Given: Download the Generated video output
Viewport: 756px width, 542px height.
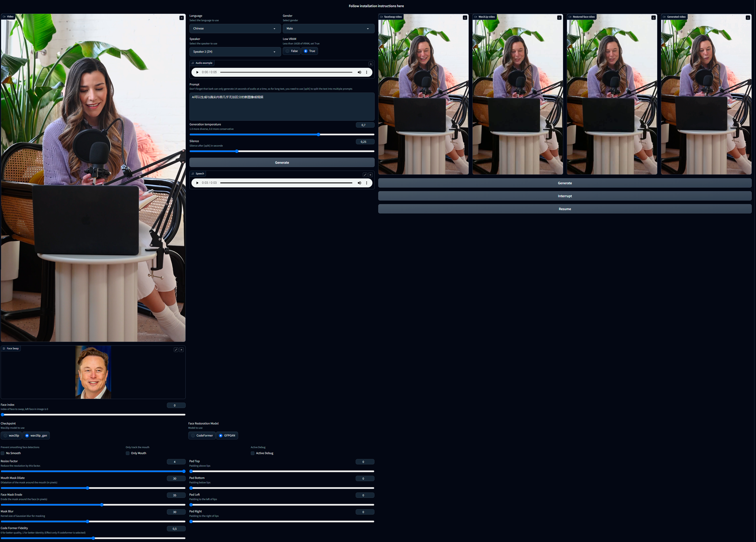Looking at the screenshot, I should 748,18.
